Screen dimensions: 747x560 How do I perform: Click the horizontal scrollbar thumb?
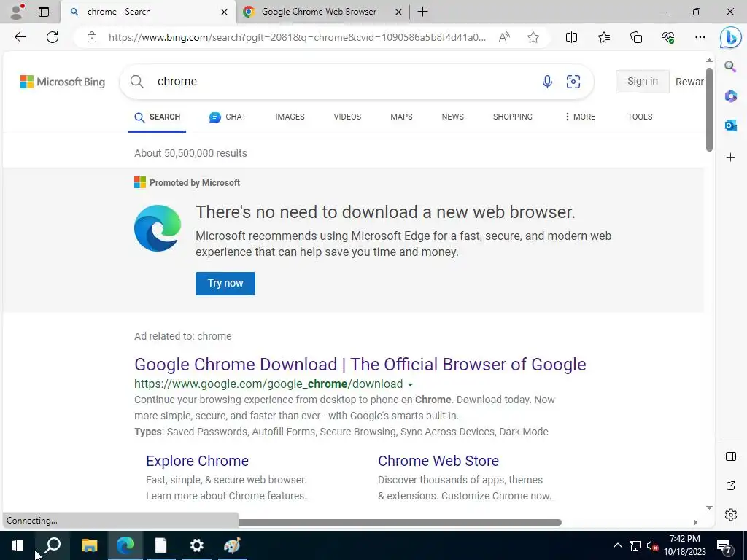pos(400,522)
